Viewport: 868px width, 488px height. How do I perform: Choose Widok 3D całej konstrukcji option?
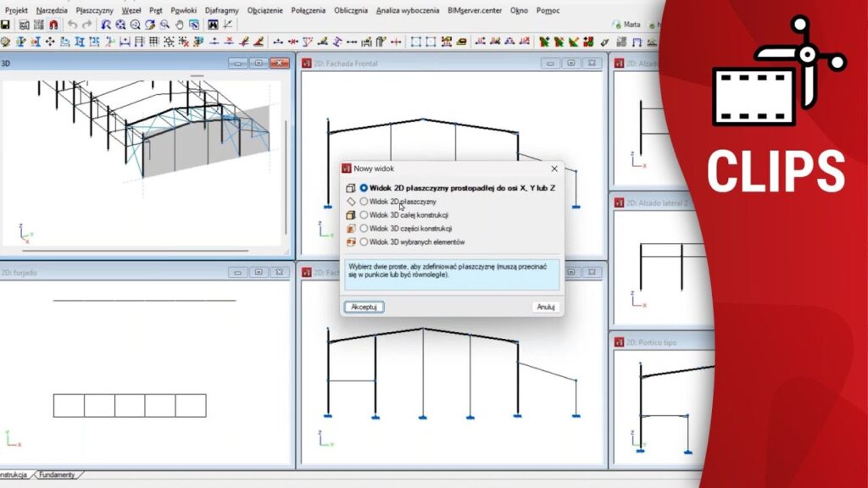[364, 215]
